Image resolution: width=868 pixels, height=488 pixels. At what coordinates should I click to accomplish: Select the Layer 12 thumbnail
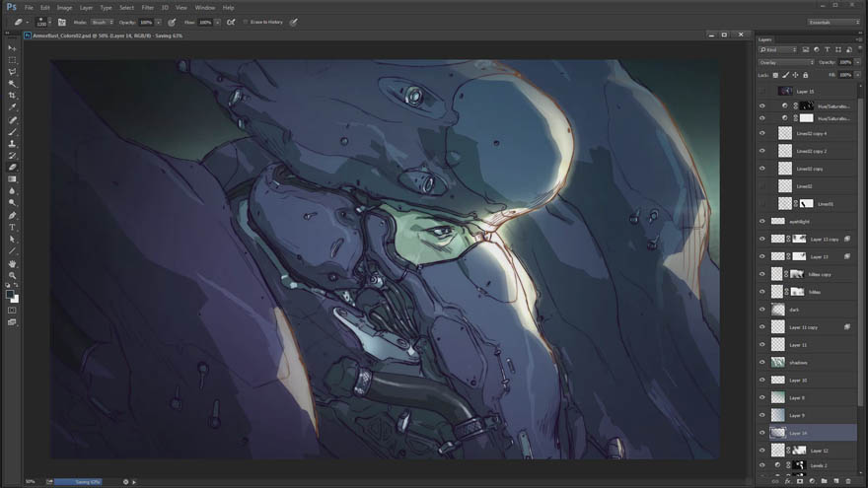(778, 451)
